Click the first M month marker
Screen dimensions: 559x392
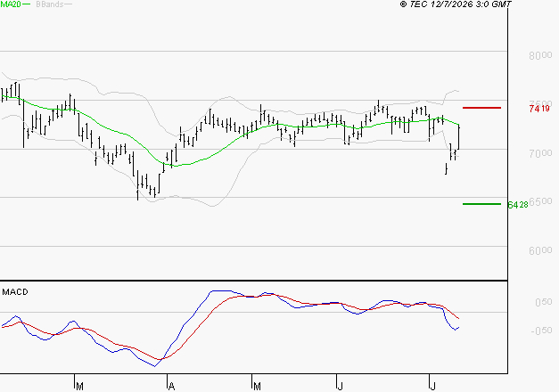pyautogui.click(x=80, y=387)
